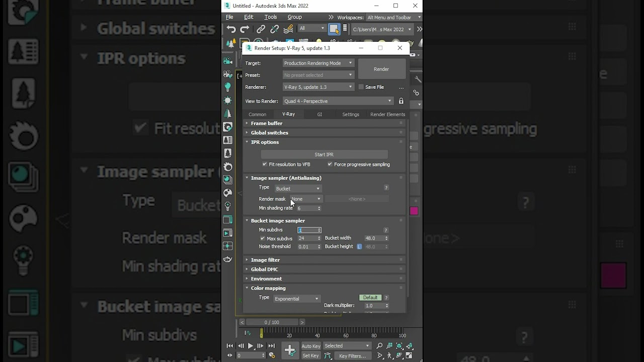Viewport: 644px width, 362px height.
Task: Step to the next frame
Action: [x=260, y=346]
